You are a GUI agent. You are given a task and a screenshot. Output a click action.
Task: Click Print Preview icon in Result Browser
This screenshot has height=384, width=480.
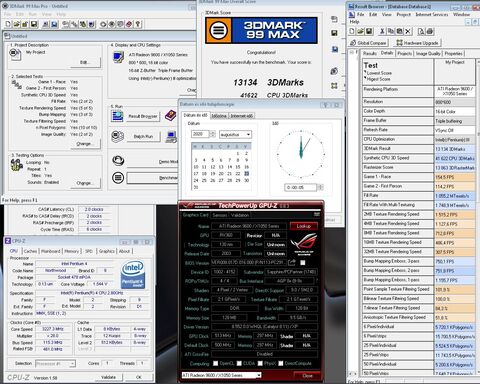tap(421, 31)
